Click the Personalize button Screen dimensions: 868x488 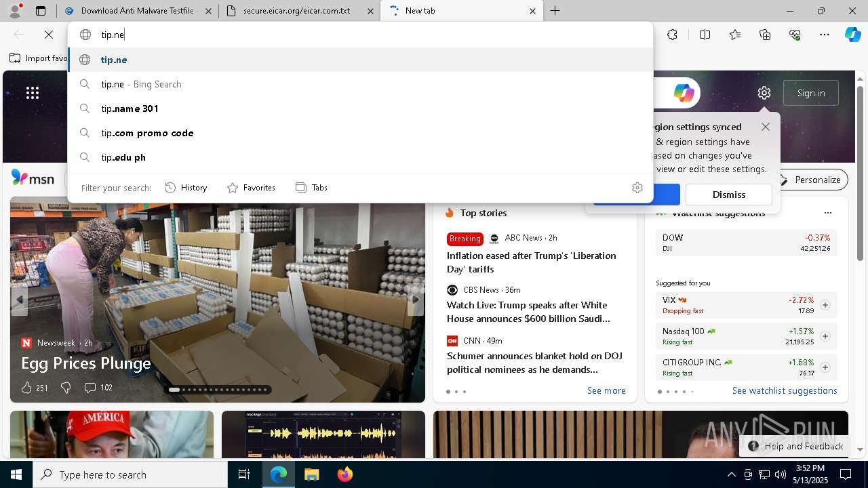[x=810, y=180]
